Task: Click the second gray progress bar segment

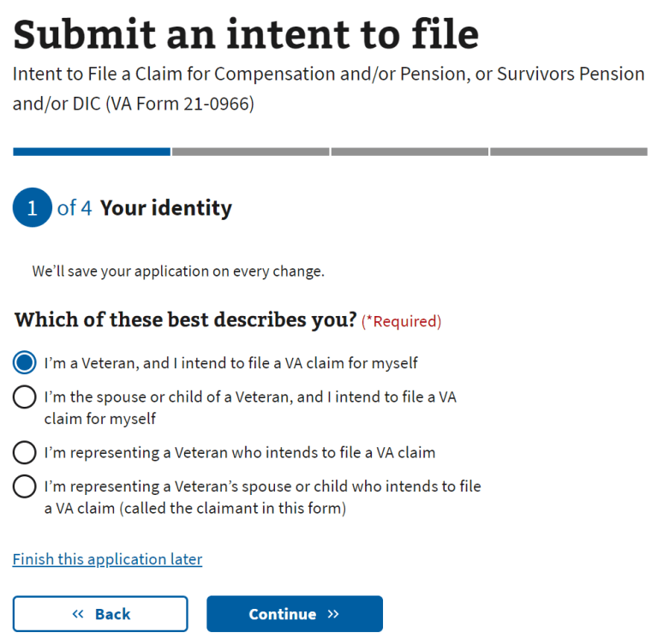Action: click(x=250, y=152)
